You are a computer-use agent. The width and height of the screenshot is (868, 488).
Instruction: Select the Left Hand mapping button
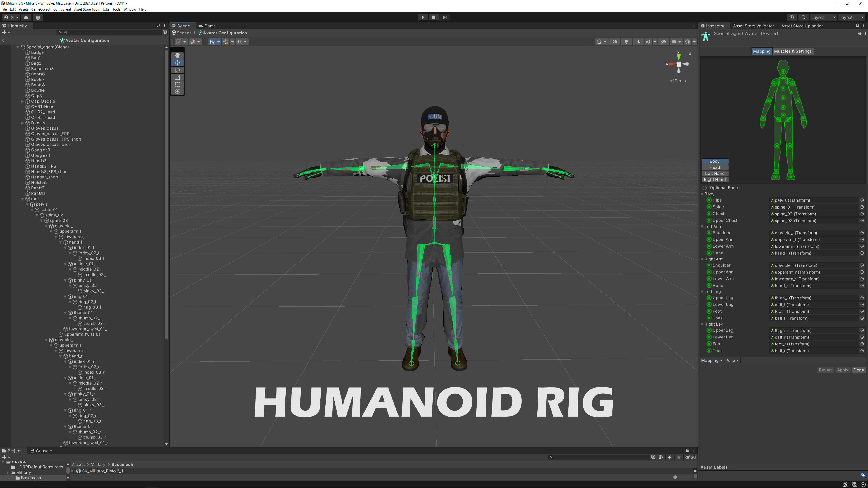[x=715, y=174]
